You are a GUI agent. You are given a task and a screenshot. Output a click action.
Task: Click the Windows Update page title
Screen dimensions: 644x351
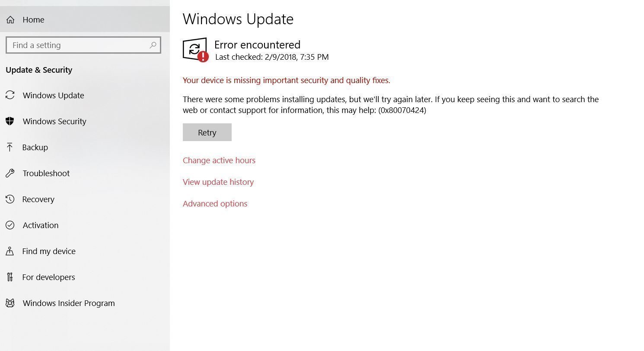(238, 19)
